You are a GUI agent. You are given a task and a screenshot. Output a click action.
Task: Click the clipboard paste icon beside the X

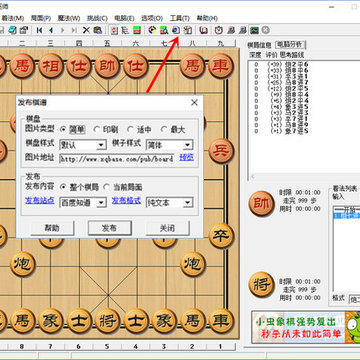(x=97, y=30)
